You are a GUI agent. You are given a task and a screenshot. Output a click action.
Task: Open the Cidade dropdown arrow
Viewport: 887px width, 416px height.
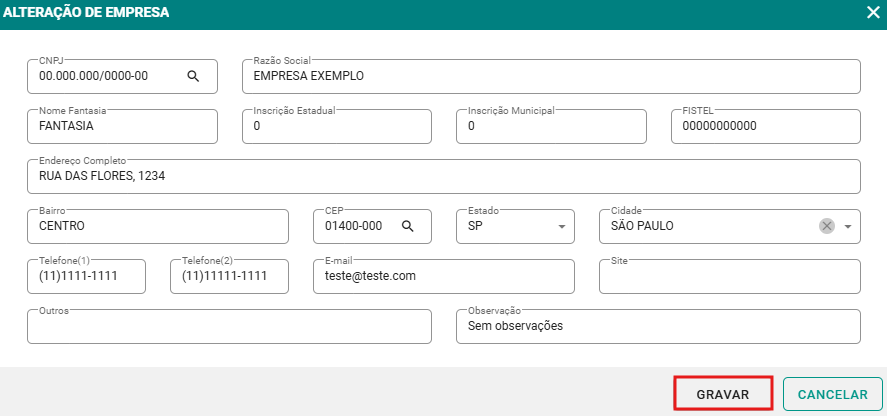pyautogui.click(x=848, y=226)
